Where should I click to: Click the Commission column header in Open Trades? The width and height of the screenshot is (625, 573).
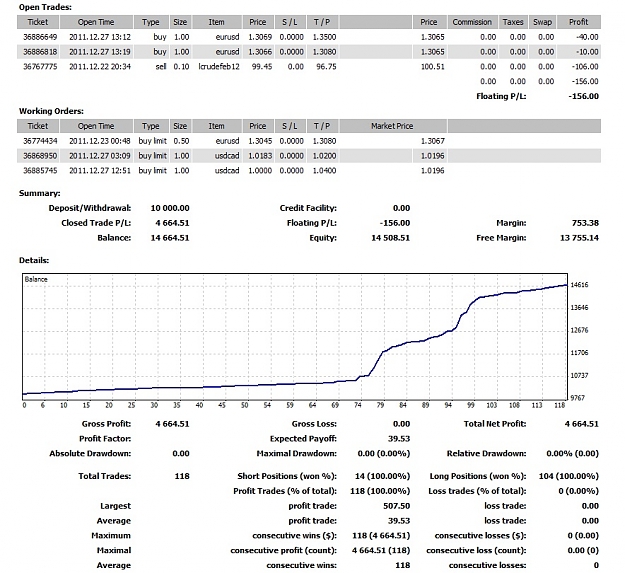point(472,22)
